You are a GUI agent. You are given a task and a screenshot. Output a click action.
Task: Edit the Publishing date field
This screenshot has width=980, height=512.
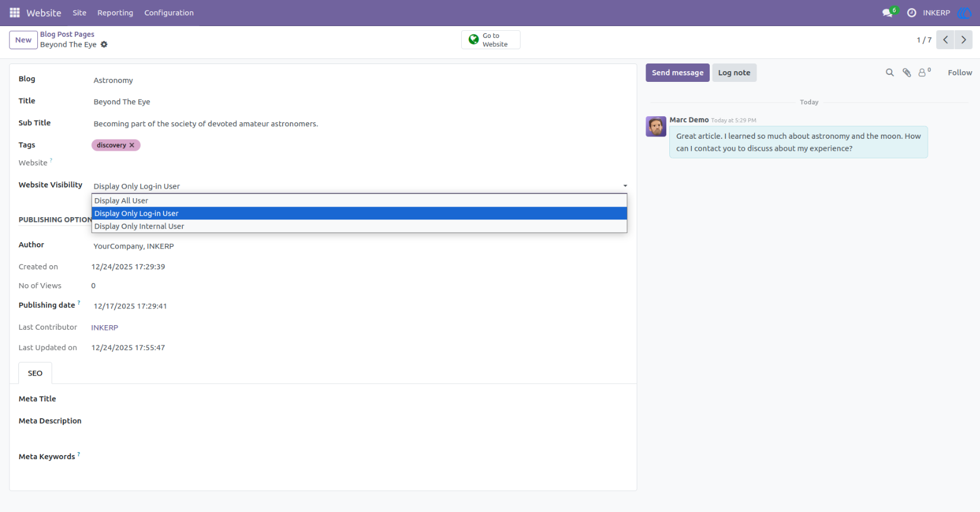[359, 306]
